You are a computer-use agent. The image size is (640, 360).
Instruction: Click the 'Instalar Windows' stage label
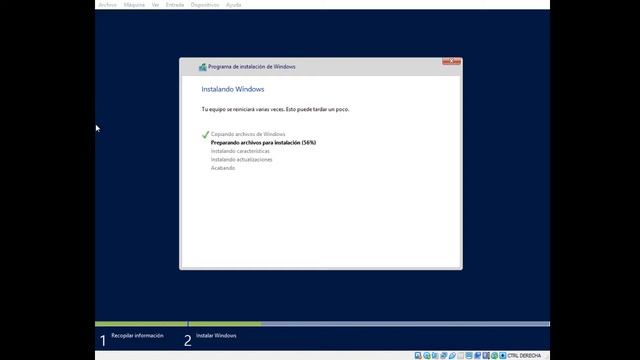(216, 336)
